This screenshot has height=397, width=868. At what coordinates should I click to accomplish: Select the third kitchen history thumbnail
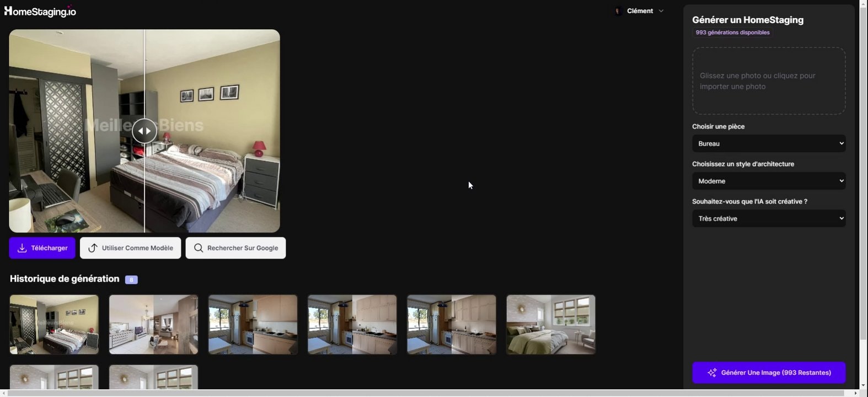coord(451,324)
